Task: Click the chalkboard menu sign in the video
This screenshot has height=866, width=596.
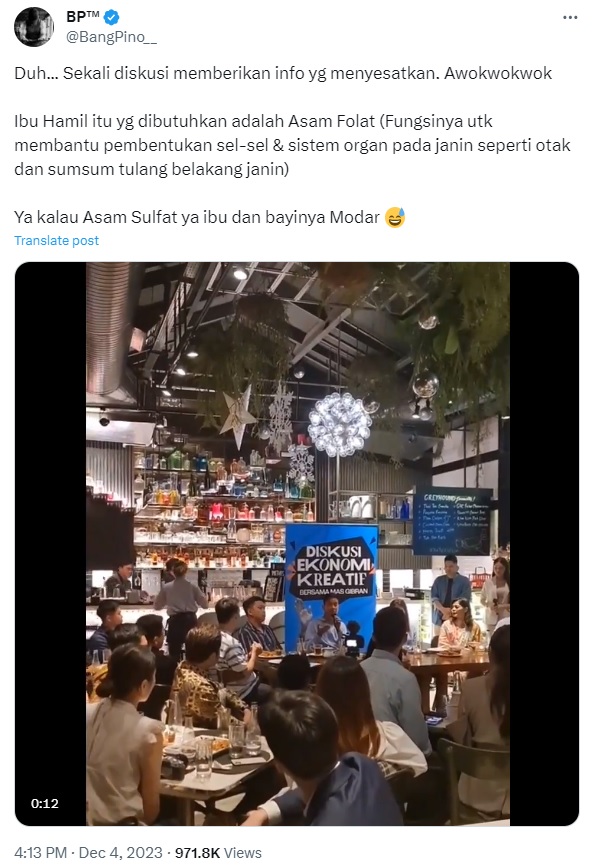Action: [452, 521]
